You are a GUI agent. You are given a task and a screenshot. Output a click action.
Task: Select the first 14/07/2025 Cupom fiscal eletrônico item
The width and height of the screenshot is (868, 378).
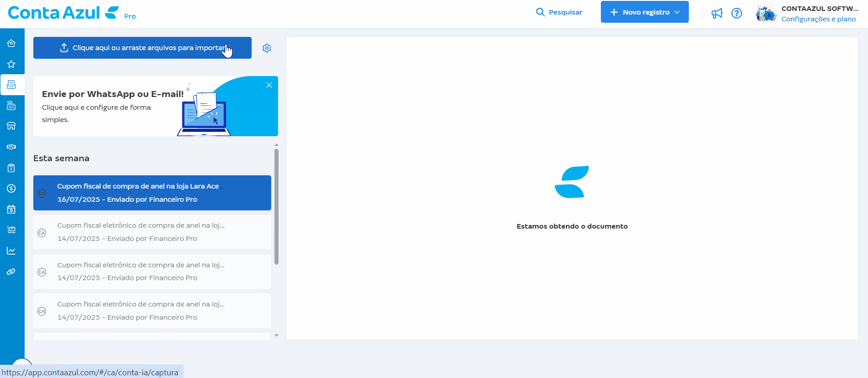point(152,232)
